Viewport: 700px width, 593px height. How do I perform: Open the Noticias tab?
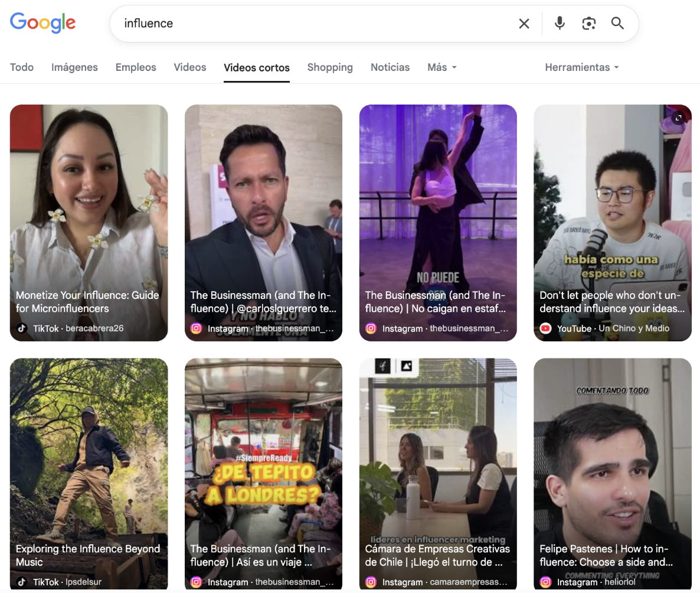[x=390, y=67]
